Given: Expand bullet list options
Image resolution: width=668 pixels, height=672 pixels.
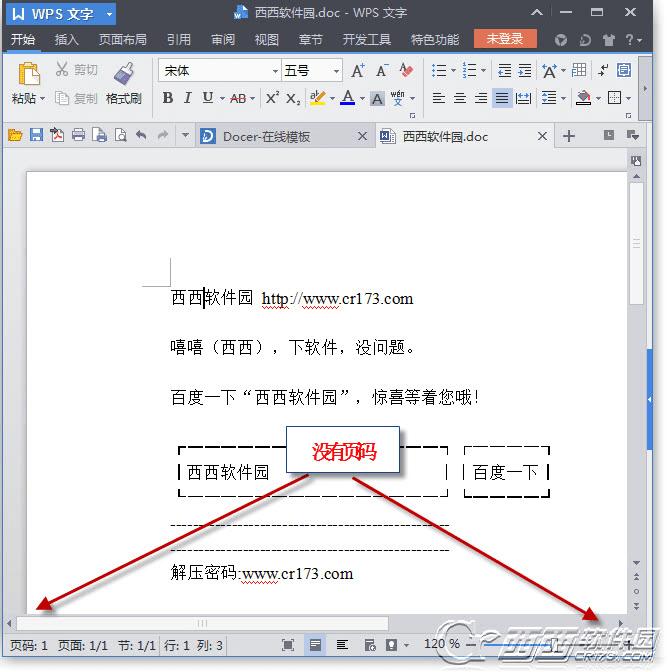Looking at the screenshot, I should (454, 70).
